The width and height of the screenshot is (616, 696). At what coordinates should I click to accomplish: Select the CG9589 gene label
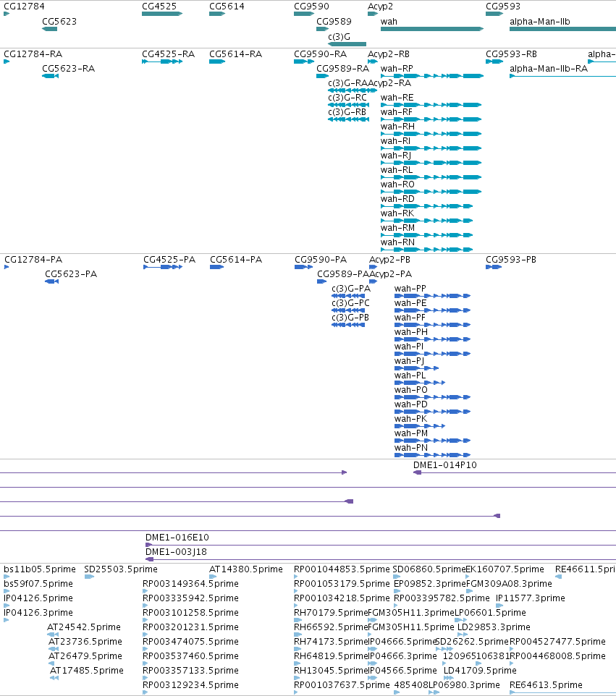coord(334,21)
